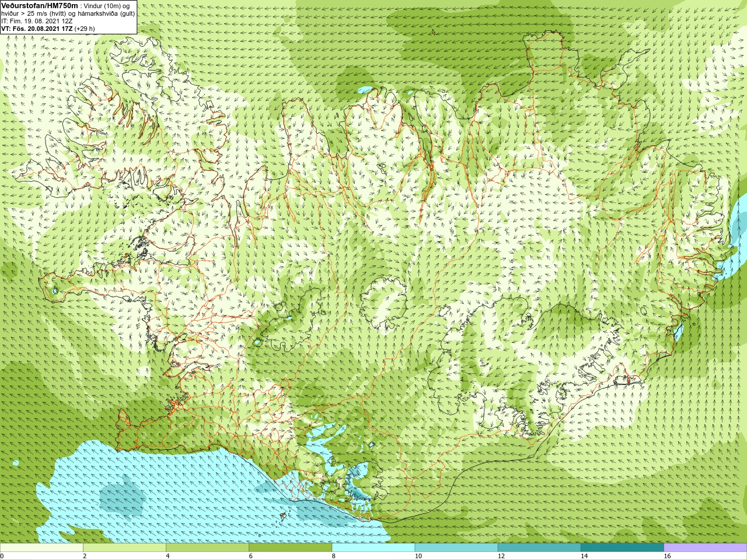
Task: Click the legend label '16'
Action: point(668,556)
